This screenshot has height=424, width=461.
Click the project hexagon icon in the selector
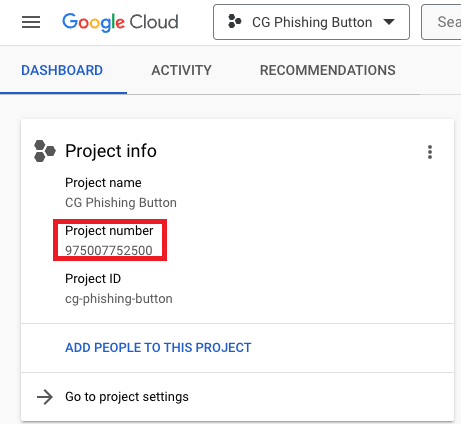tap(234, 22)
